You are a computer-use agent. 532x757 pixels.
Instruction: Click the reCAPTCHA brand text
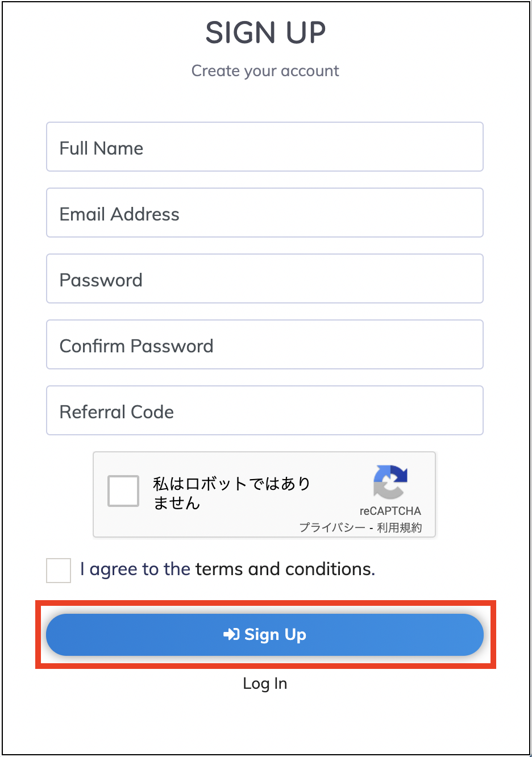tap(390, 511)
